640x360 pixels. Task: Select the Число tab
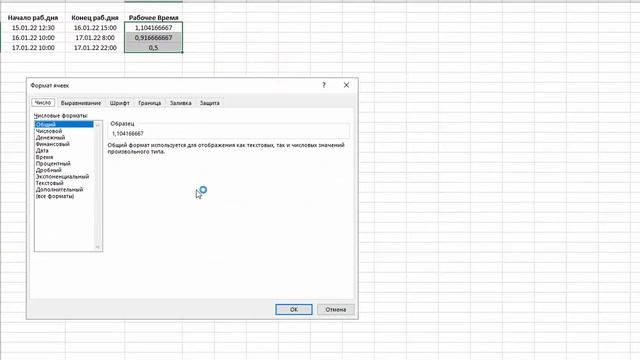tap(43, 102)
